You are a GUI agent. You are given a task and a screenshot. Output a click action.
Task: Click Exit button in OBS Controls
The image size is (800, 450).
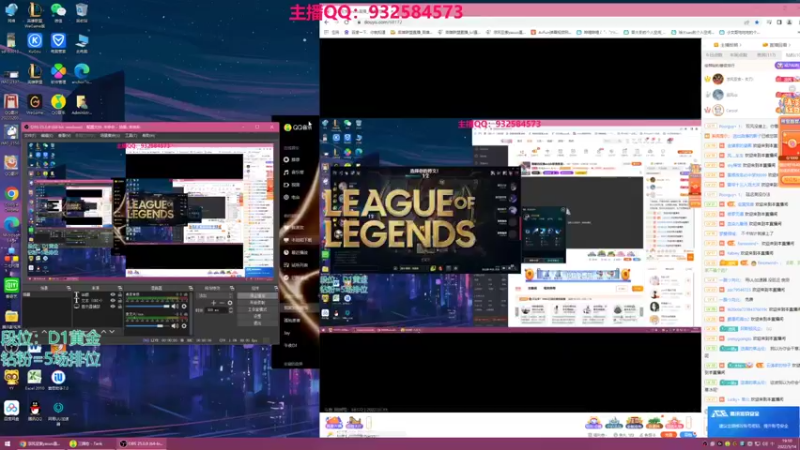[257, 323]
